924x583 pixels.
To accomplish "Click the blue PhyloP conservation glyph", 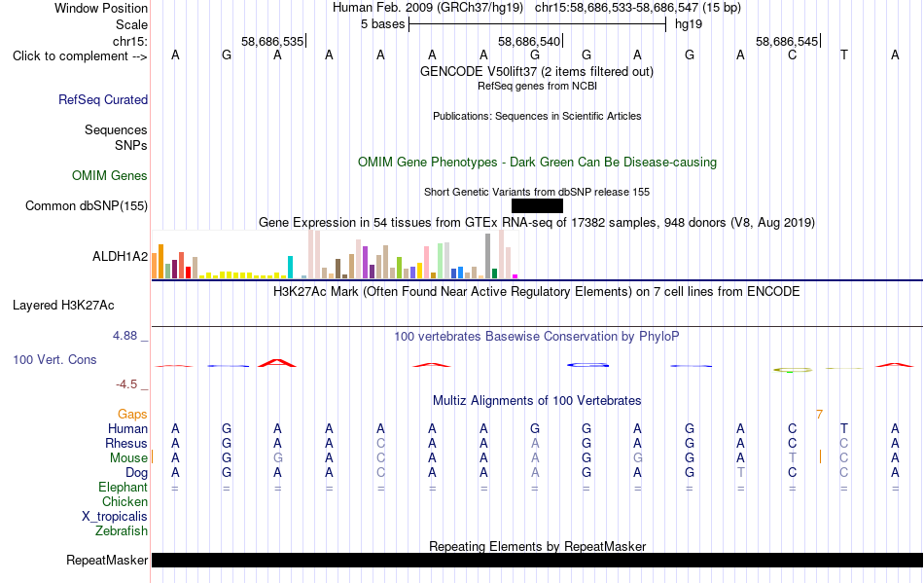I will (x=587, y=365).
